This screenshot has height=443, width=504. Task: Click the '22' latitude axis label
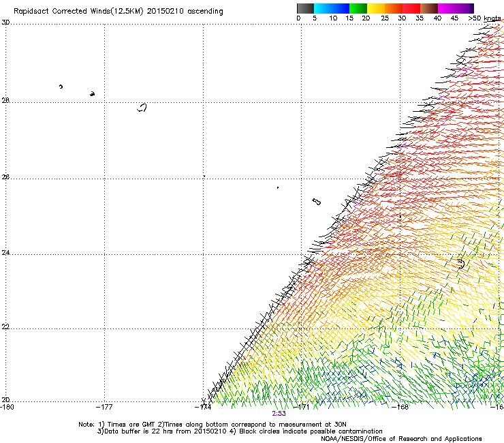point(5,327)
